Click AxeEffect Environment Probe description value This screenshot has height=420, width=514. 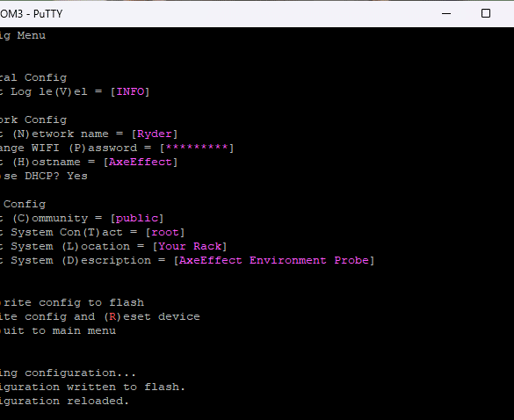274,260
